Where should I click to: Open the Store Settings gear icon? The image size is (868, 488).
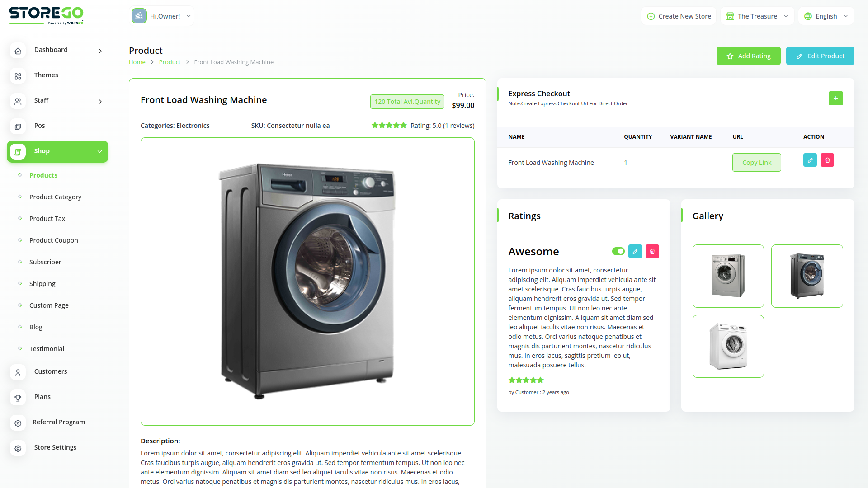(x=18, y=448)
